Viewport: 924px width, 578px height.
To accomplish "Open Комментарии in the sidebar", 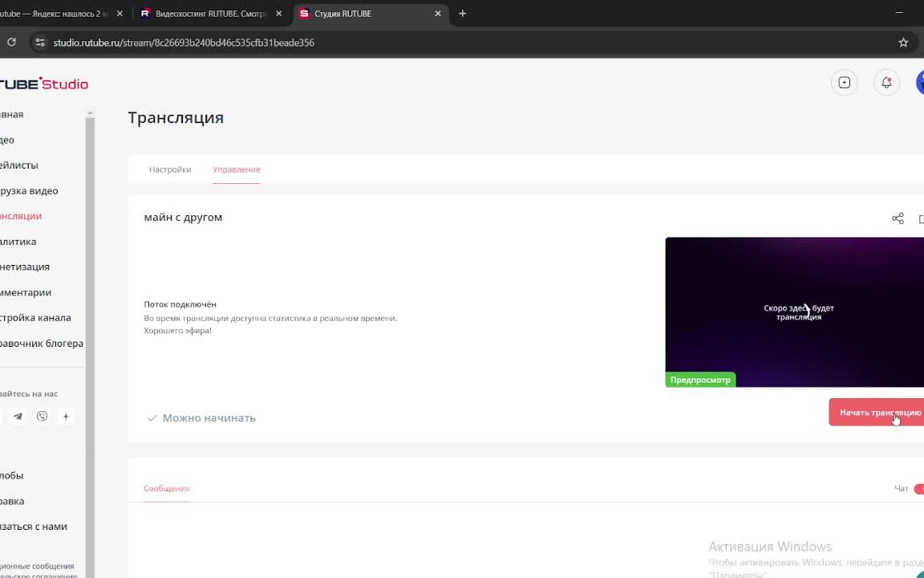I will click(x=26, y=292).
